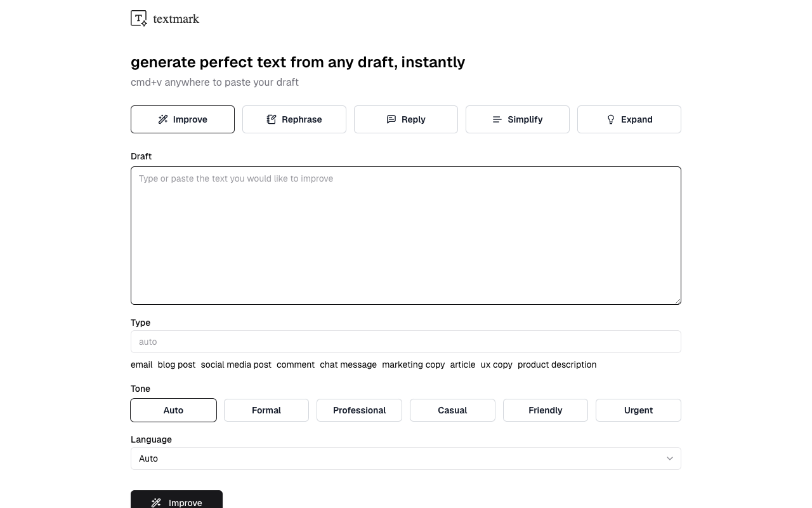Pick the blog post type suggestion
Viewport: 812px width, 508px height.
(176, 364)
